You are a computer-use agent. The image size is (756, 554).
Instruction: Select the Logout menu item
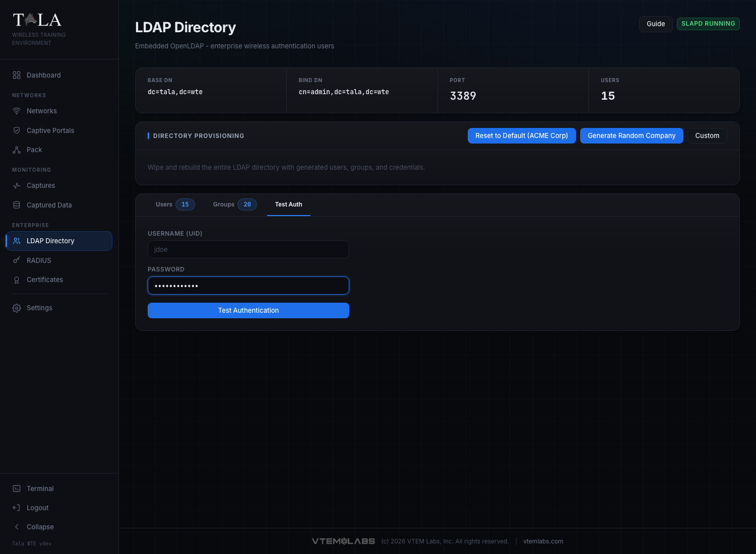pos(59,508)
